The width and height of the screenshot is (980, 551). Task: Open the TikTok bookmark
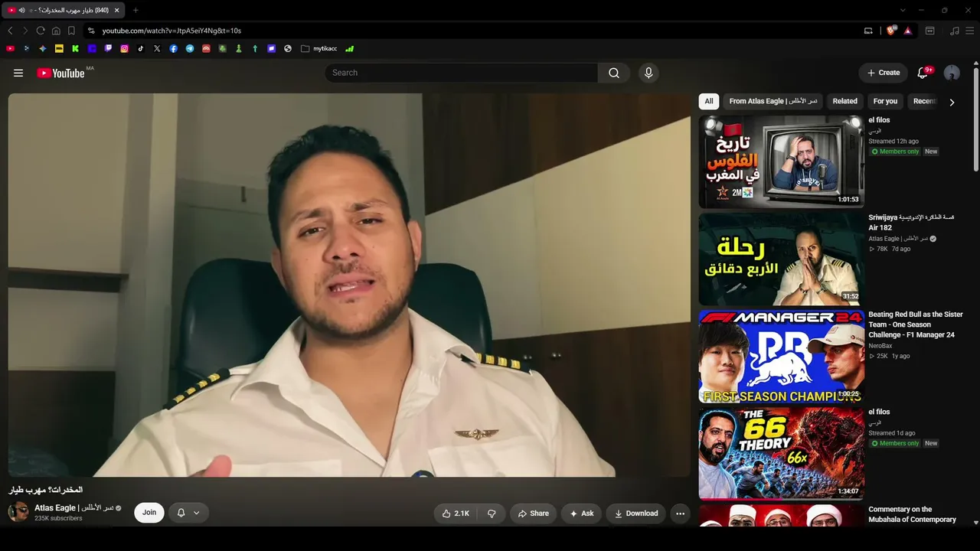pyautogui.click(x=141, y=48)
